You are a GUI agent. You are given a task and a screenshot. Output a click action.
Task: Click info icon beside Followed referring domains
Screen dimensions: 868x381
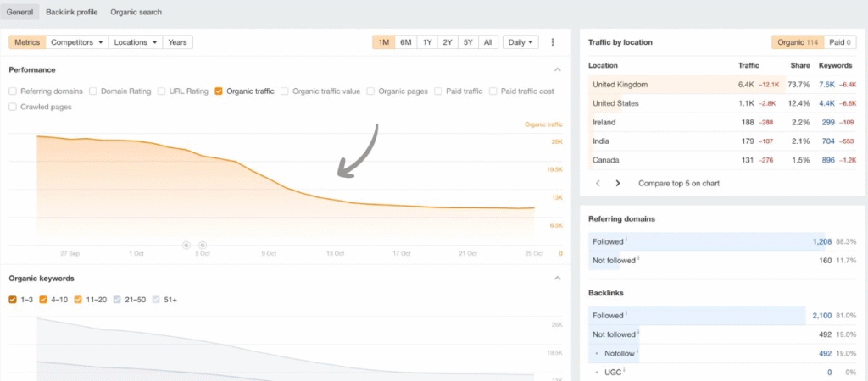coord(626,240)
